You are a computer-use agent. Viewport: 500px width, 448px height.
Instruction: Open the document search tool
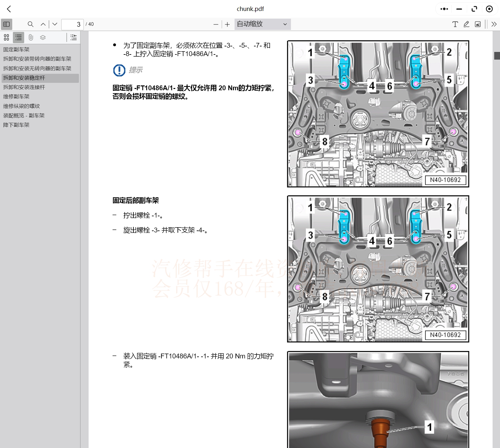(x=30, y=24)
